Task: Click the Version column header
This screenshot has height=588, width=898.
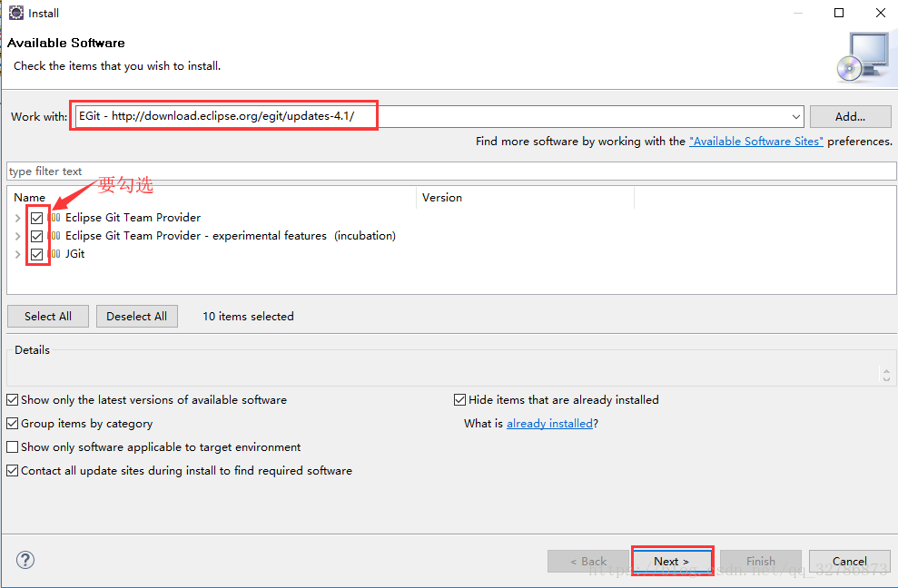Action: click(525, 198)
